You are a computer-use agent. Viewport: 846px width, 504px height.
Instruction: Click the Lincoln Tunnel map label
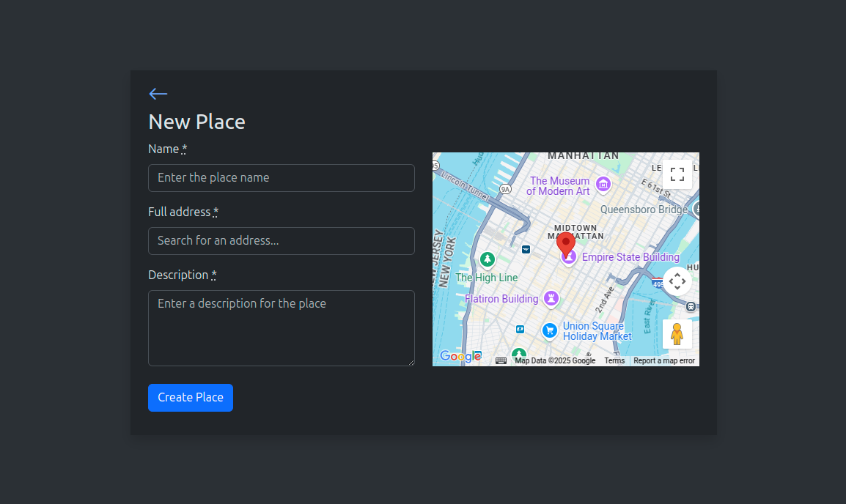(x=464, y=186)
